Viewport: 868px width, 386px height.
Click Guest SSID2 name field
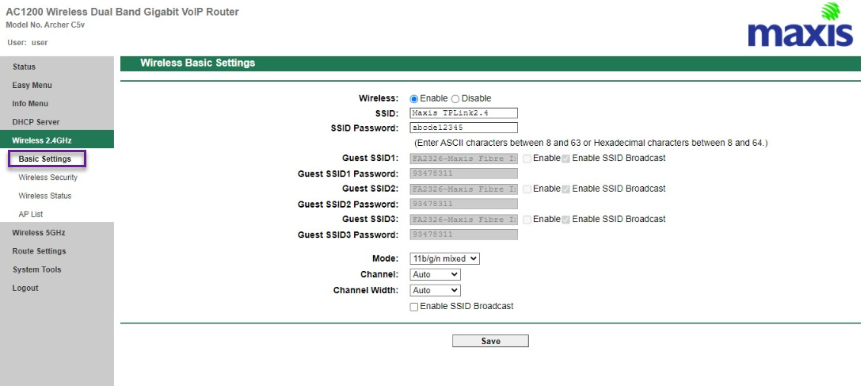click(464, 189)
